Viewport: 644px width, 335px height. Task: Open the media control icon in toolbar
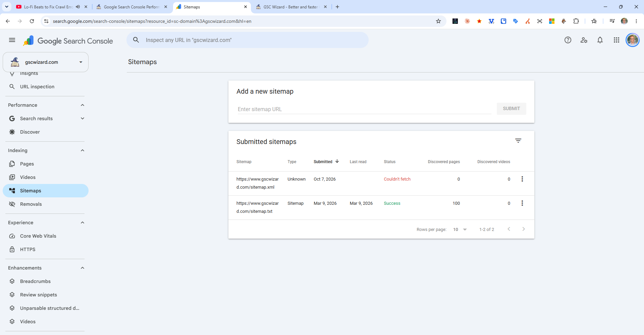[x=612, y=21]
